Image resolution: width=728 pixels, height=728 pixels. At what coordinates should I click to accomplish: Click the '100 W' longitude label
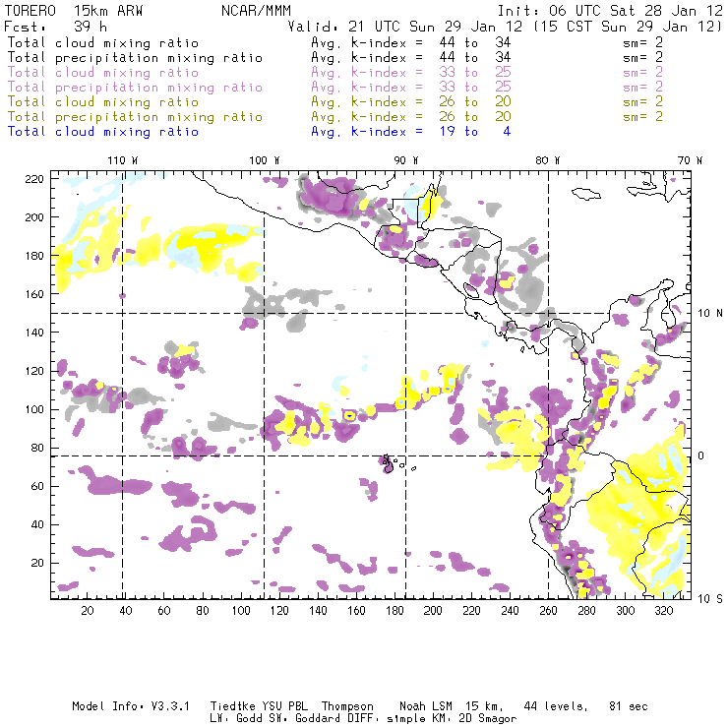[x=265, y=160]
